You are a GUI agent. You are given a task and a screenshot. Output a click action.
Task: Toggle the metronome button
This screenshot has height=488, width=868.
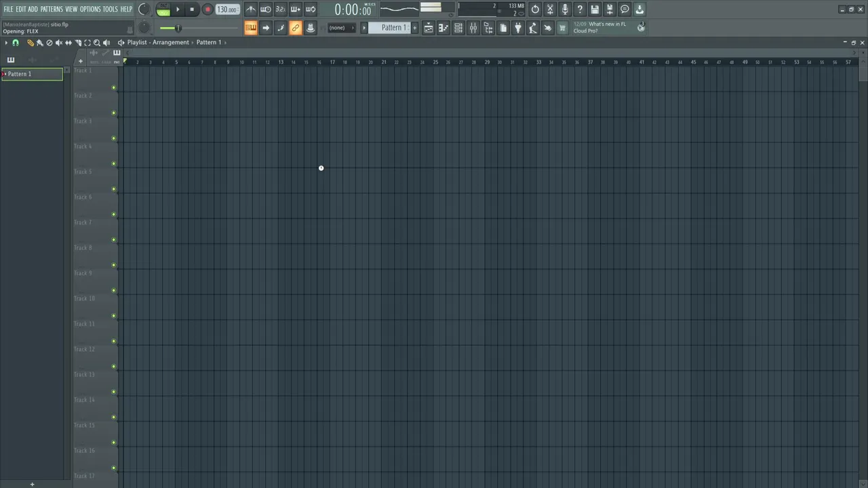point(251,9)
